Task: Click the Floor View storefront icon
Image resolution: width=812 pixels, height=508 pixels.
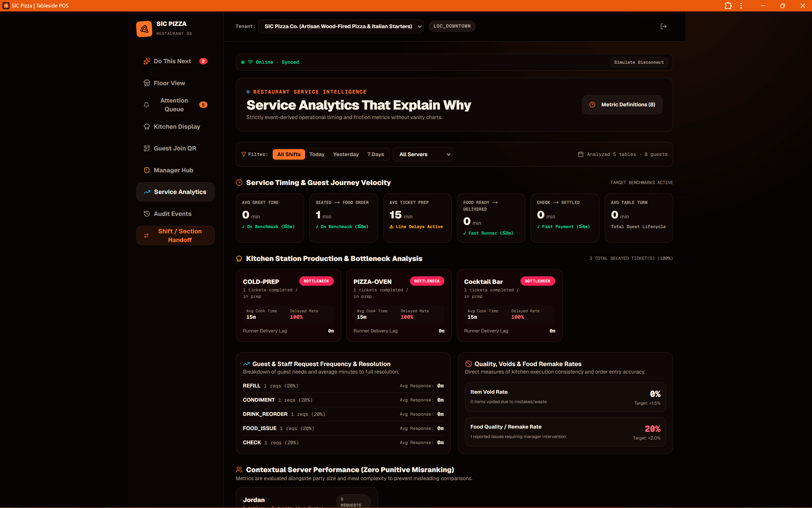Action: pyautogui.click(x=147, y=83)
